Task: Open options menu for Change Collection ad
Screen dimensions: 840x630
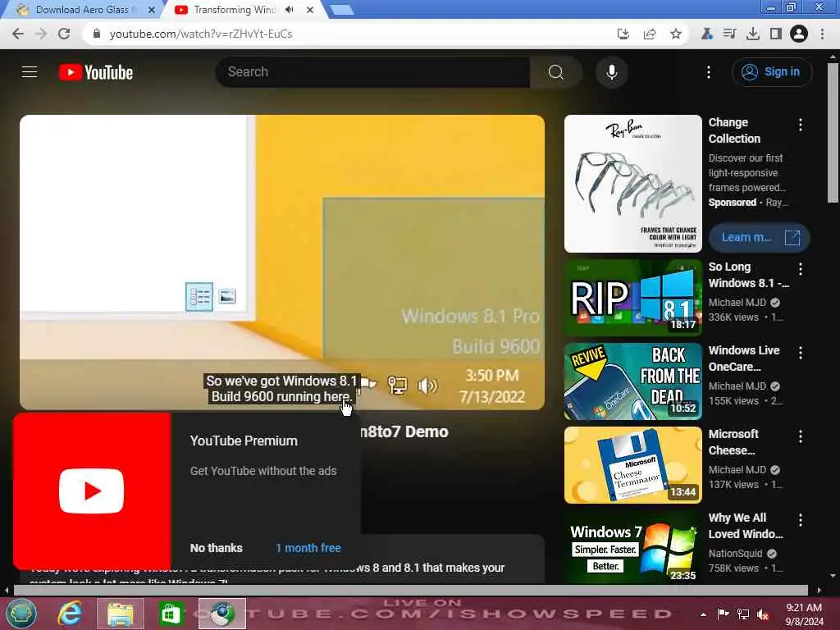Action: [x=801, y=125]
